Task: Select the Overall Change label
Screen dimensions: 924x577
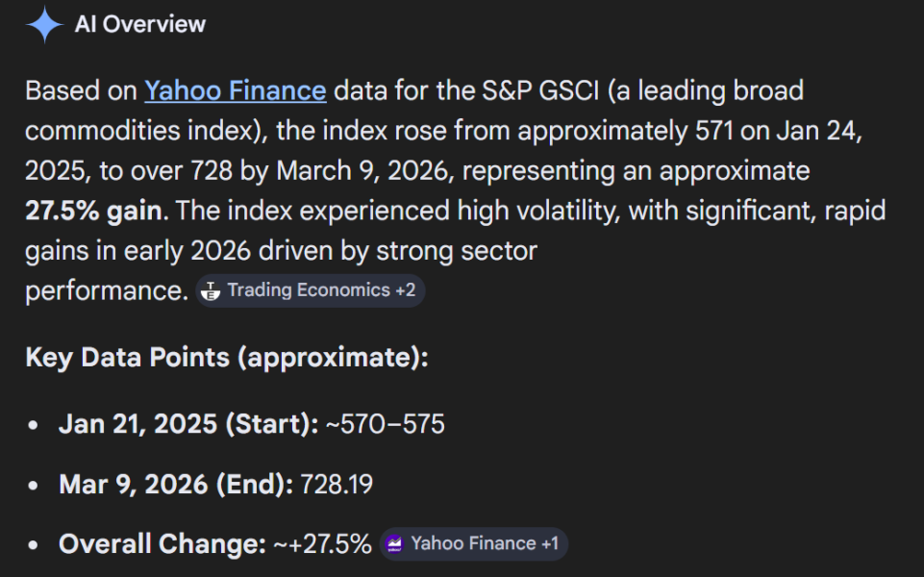Action: 162,544
